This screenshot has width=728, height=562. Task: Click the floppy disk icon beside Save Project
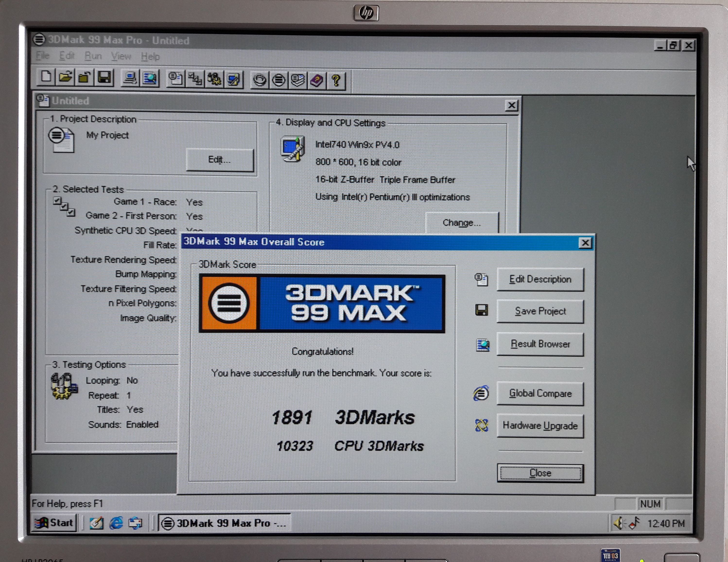[481, 310]
